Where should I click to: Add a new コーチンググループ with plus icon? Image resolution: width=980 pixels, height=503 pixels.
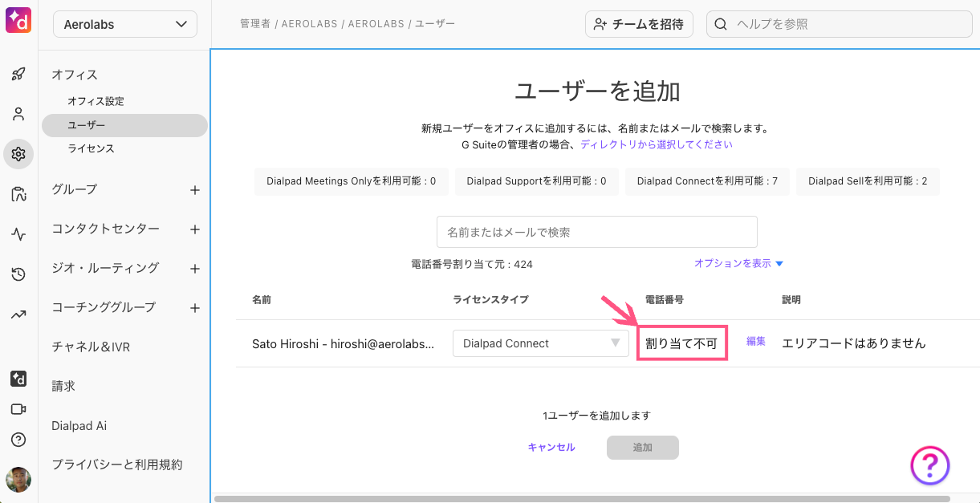click(x=194, y=308)
